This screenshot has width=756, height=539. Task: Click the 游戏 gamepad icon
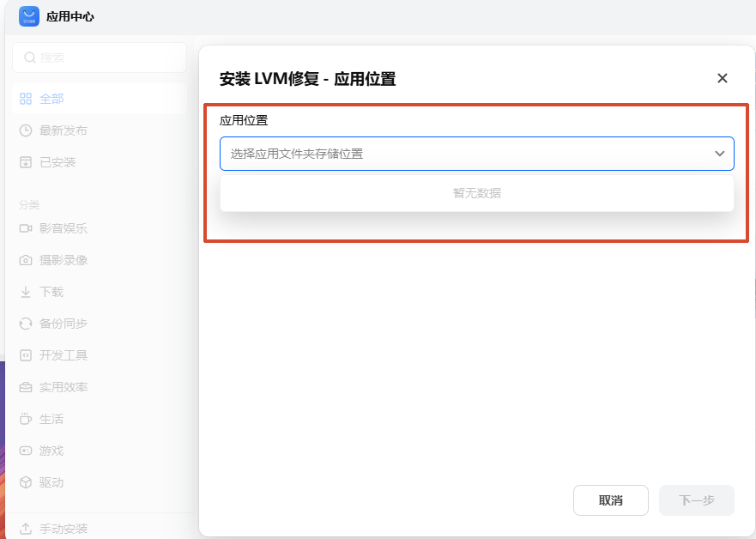26,451
